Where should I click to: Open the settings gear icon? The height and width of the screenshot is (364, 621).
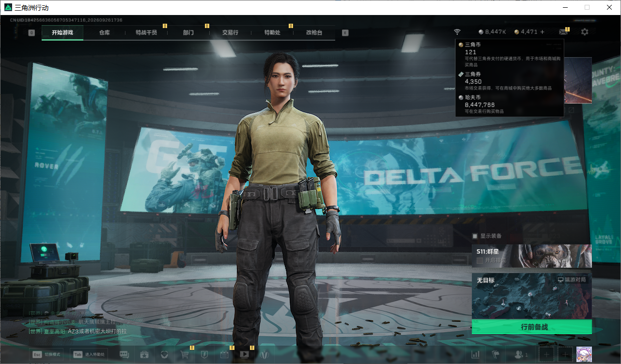[x=585, y=32]
